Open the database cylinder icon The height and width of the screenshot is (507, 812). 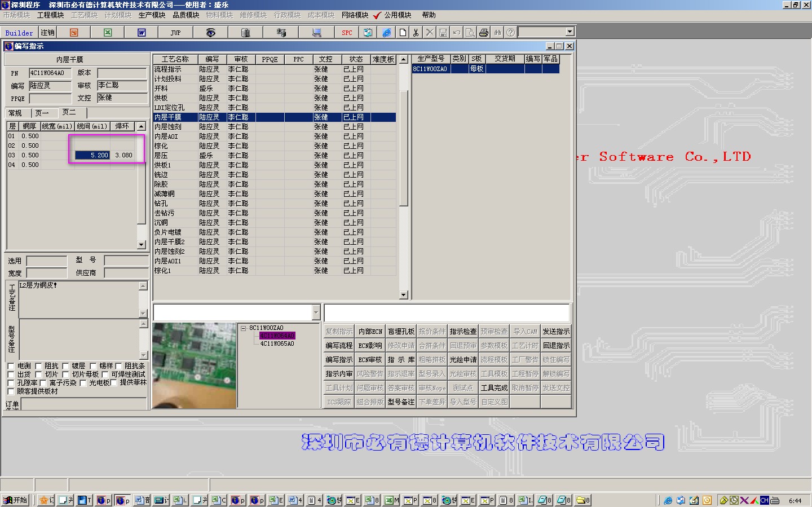tap(245, 33)
